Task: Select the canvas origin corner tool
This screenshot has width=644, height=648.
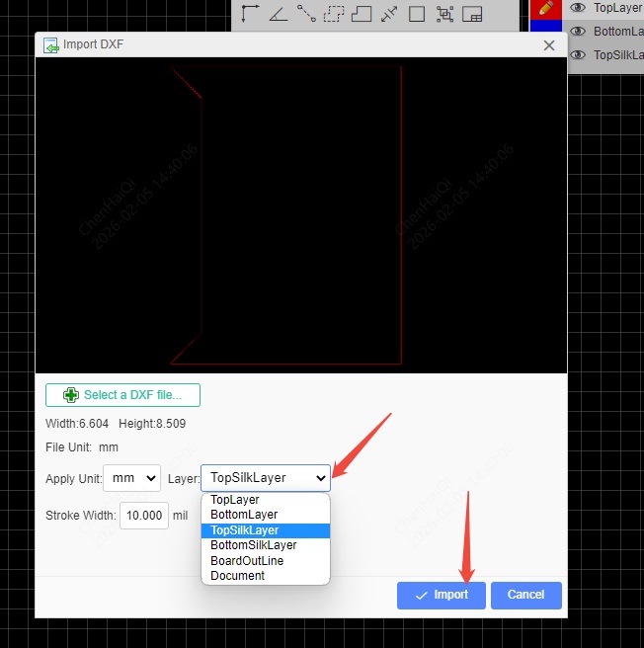Action: coord(250,14)
